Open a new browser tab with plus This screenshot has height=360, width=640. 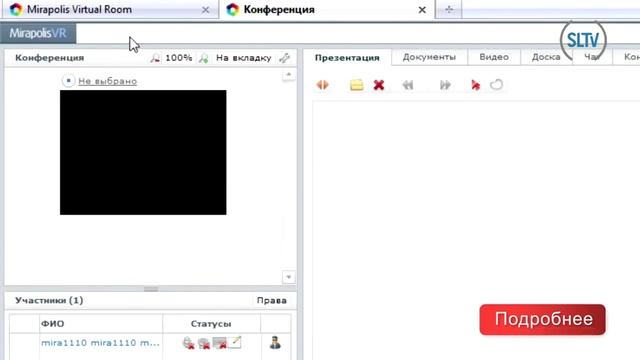[449, 9]
